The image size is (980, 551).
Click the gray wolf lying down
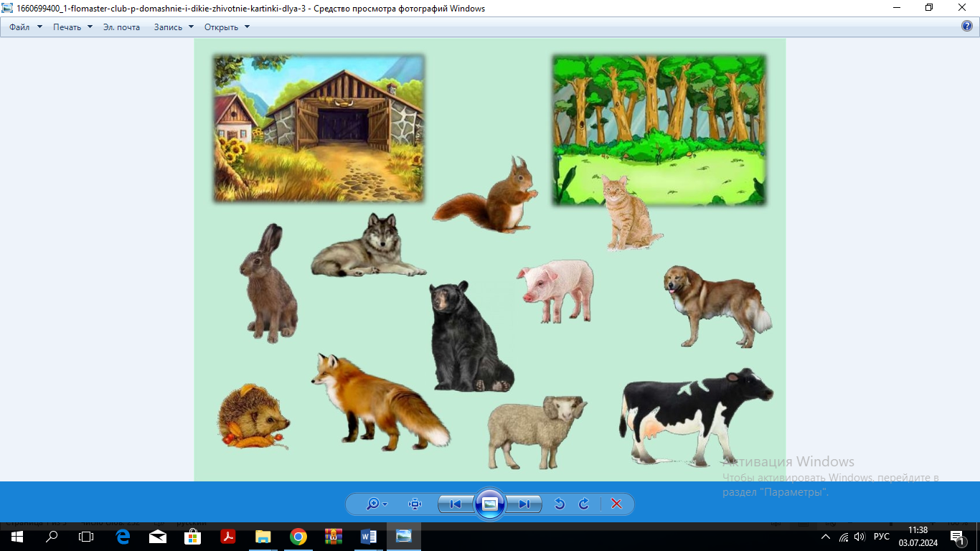[x=369, y=245]
